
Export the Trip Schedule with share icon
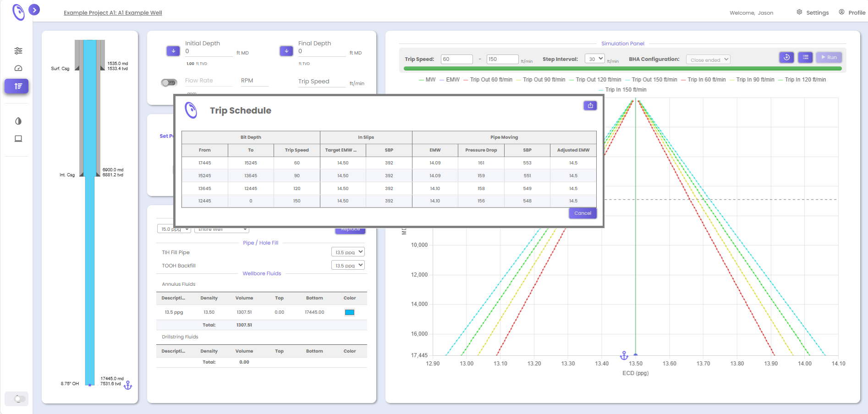[x=590, y=105]
